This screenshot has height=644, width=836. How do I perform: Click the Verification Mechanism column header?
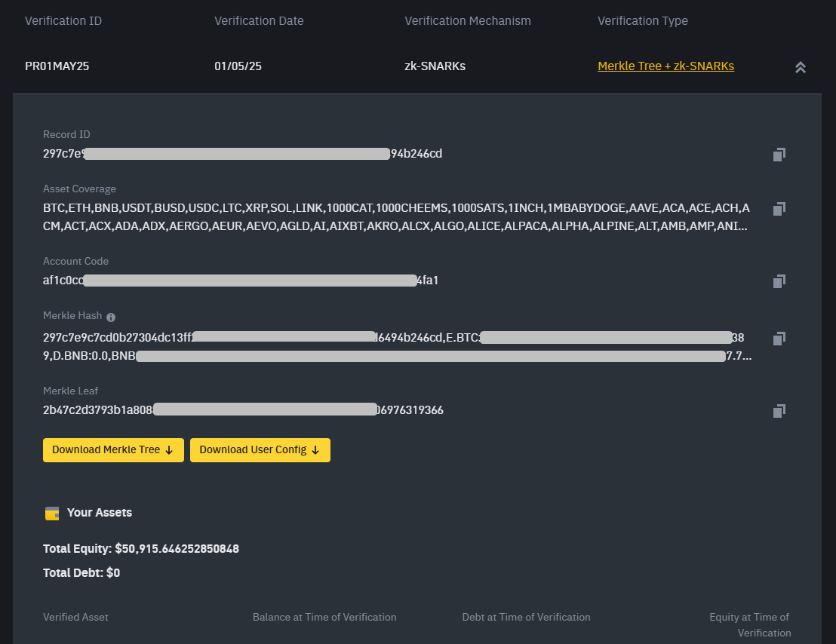pos(468,21)
